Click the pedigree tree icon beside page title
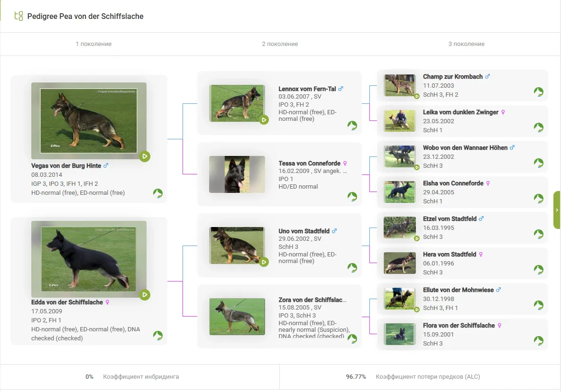Image resolution: width=561 pixels, height=392 pixels. pos(18,16)
